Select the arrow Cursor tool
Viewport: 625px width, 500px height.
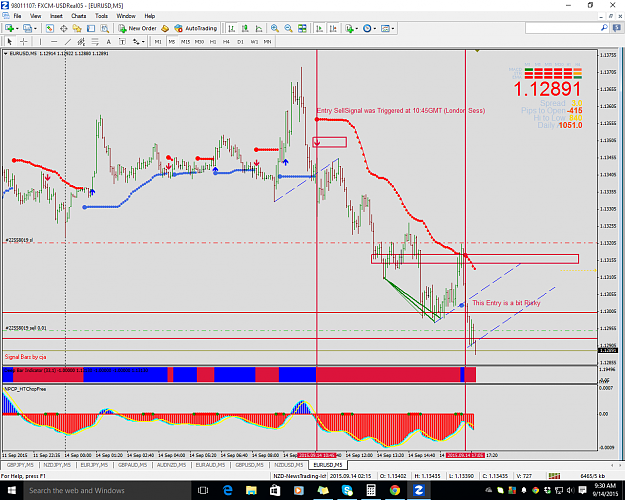[10, 41]
